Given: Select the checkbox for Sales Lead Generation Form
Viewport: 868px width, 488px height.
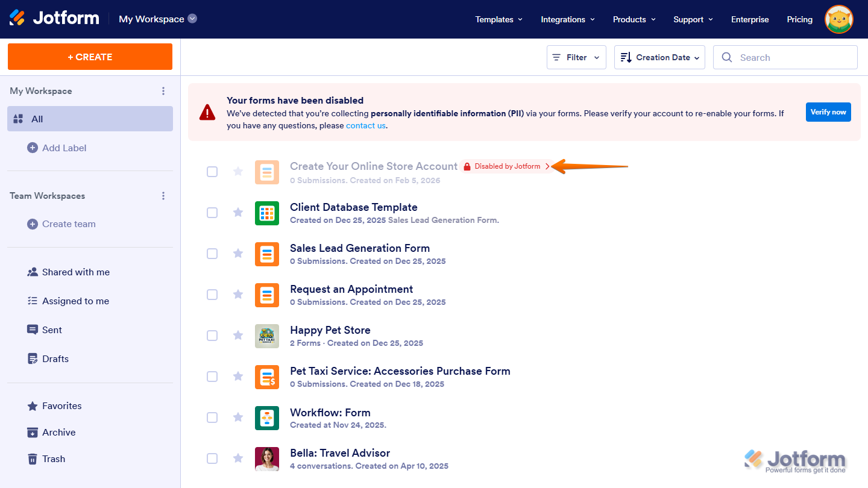Looking at the screenshot, I should [x=212, y=254].
